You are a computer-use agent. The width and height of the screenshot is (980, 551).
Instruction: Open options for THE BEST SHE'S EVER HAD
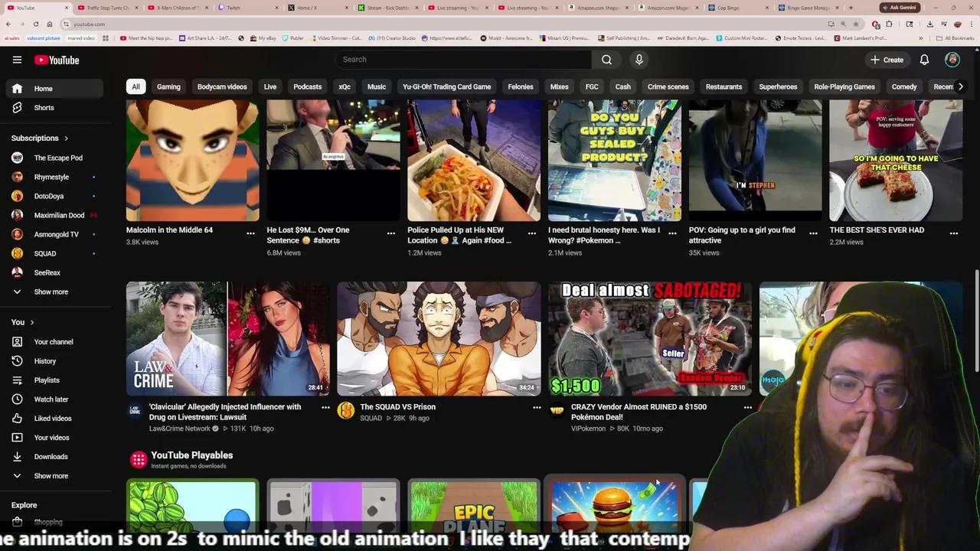954,233
